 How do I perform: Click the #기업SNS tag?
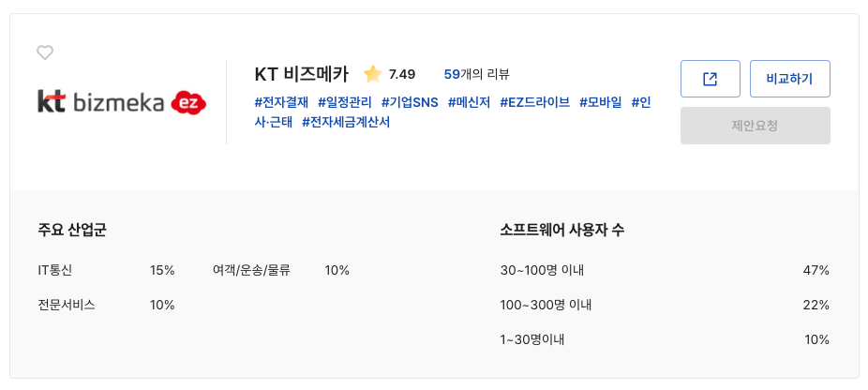point(410,102)
